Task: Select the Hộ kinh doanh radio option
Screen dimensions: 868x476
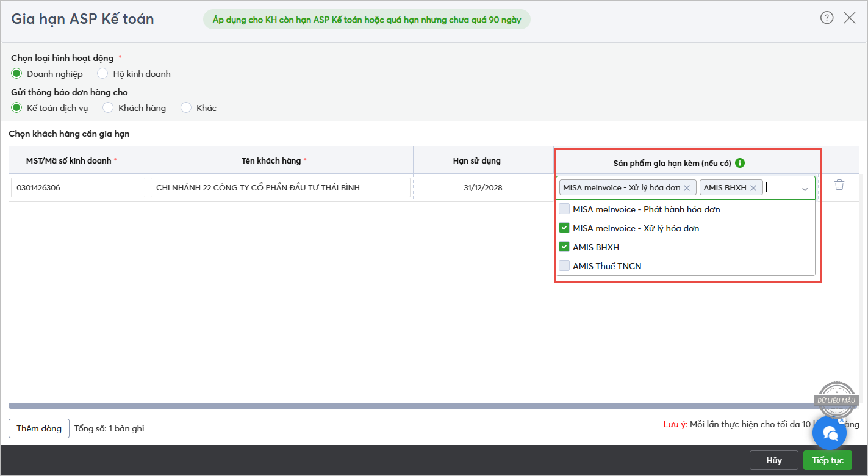Action: 102,74
